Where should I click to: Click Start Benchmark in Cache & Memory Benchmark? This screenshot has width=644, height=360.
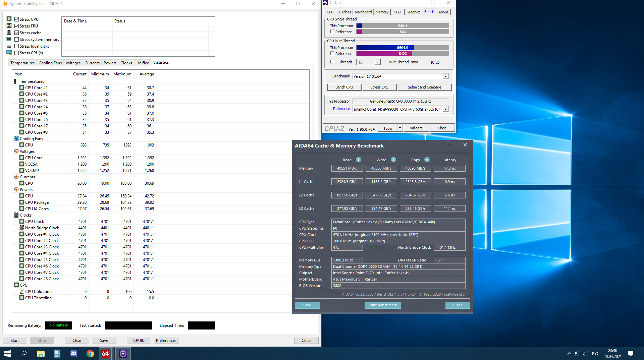(x=382, y=305)
